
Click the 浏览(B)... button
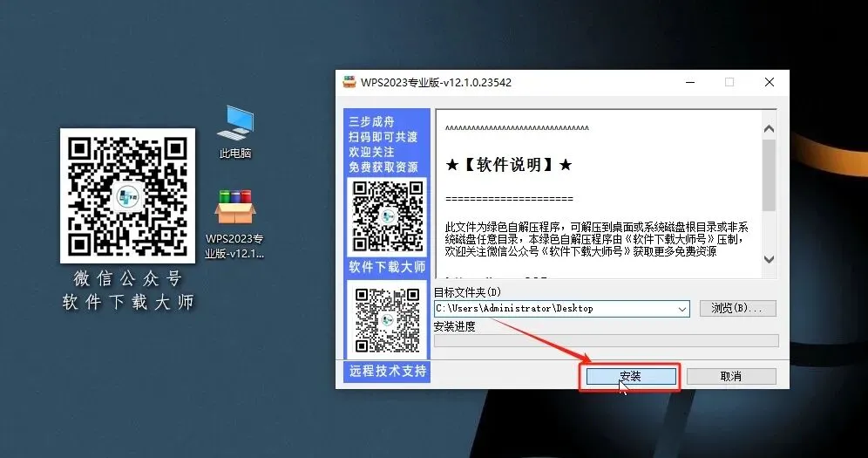738,309
